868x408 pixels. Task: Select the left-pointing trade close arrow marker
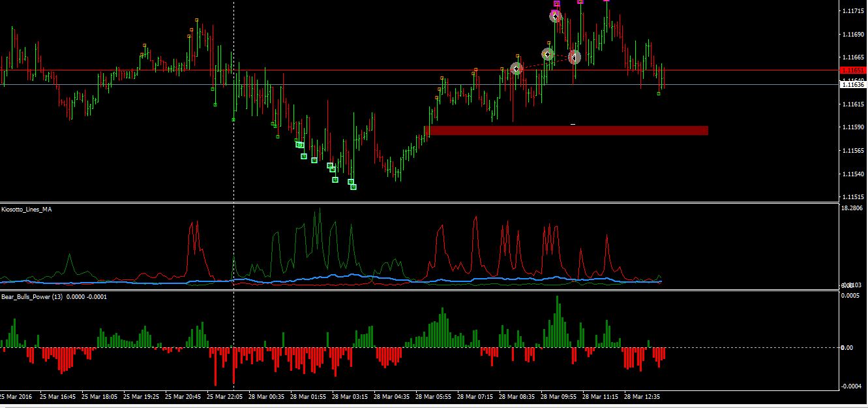tap(574, 57)
